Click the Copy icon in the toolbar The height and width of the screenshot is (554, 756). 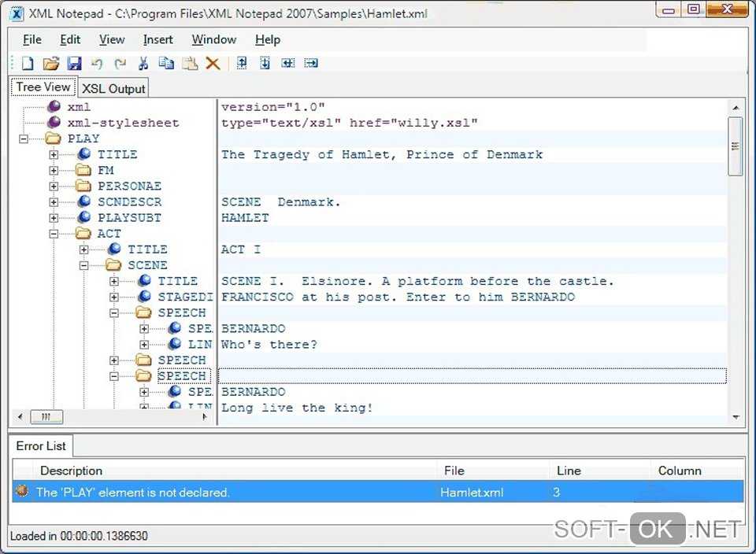click(166, 64)
